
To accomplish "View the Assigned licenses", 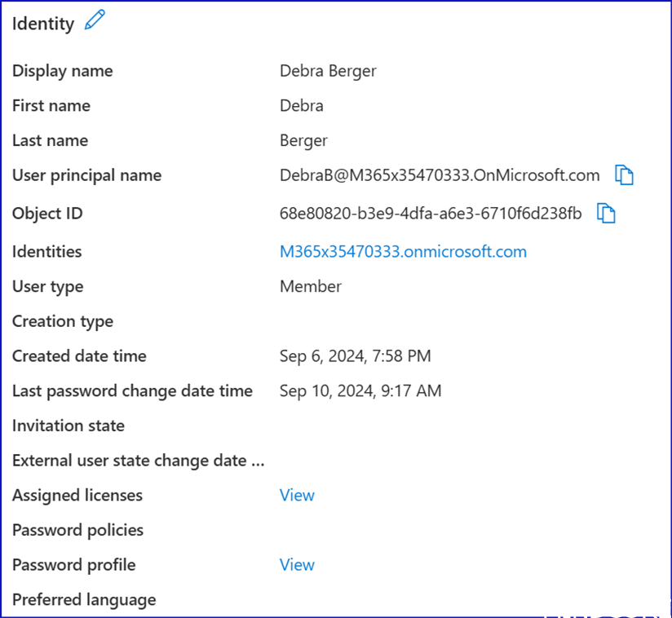I will click(x=297, y=496).
